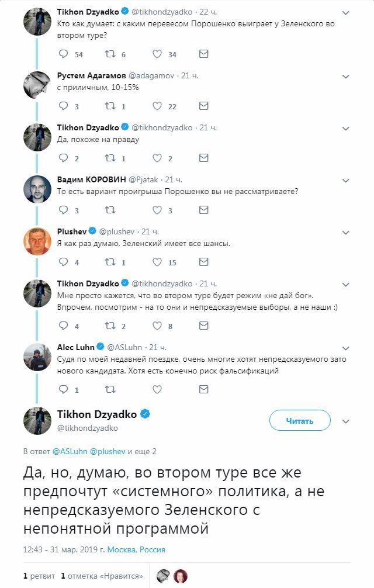Open Plushev's profile picture
Viewport: 374px width, 588px height.
click(x=37, y=241)
